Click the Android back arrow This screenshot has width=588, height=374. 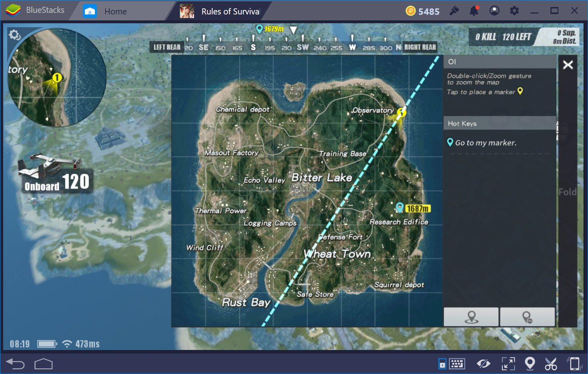pyautogui.click(x=15, y=364)
